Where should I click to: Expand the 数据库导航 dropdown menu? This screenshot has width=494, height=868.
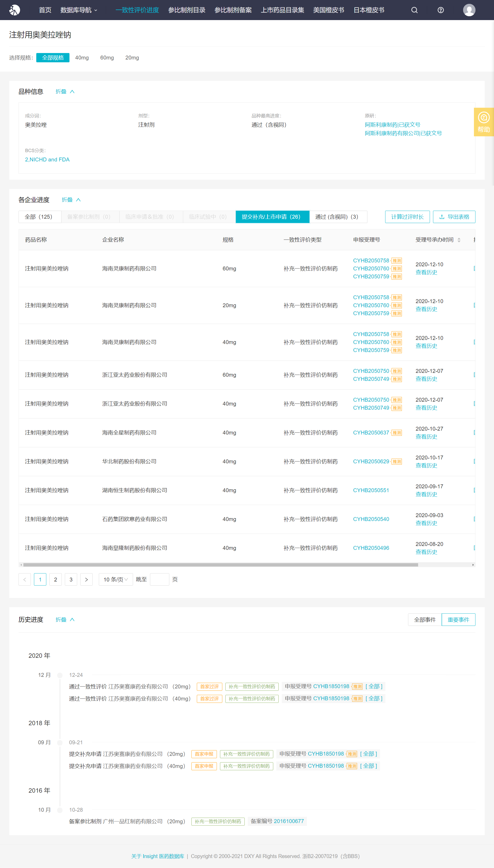click(79, 10)
